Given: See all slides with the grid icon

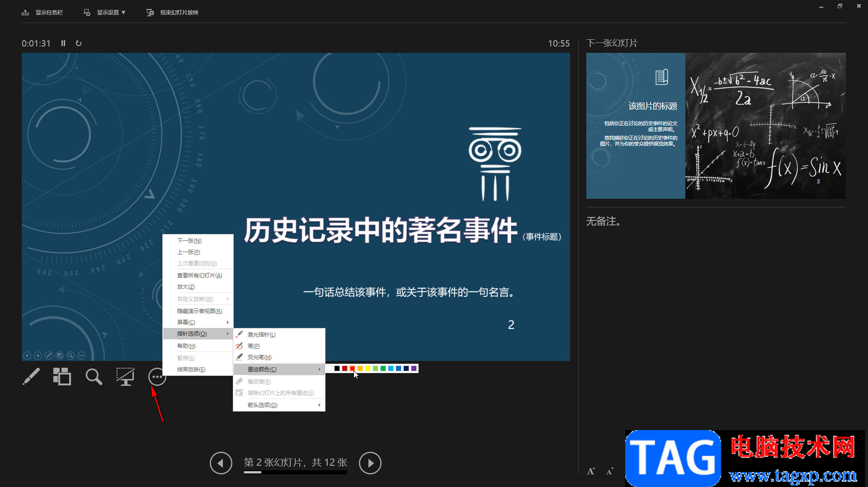Looking at the screenshot, I should click(62, 376).
